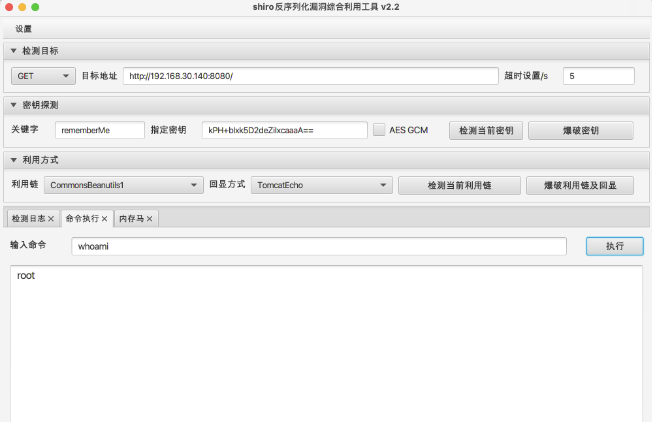The height and width of the screenshot is (422, 652).
Task: Click the 超时设置/s timeout field
Action: coord(599,76)
